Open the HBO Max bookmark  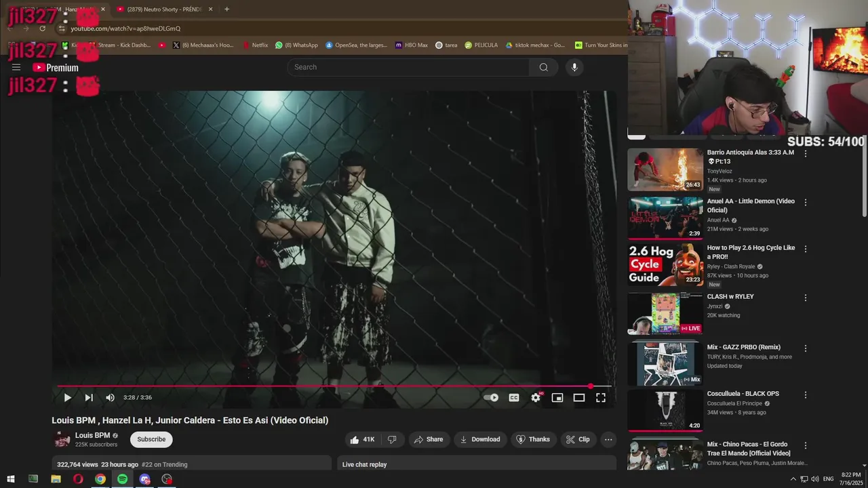(x=411, y=45)
